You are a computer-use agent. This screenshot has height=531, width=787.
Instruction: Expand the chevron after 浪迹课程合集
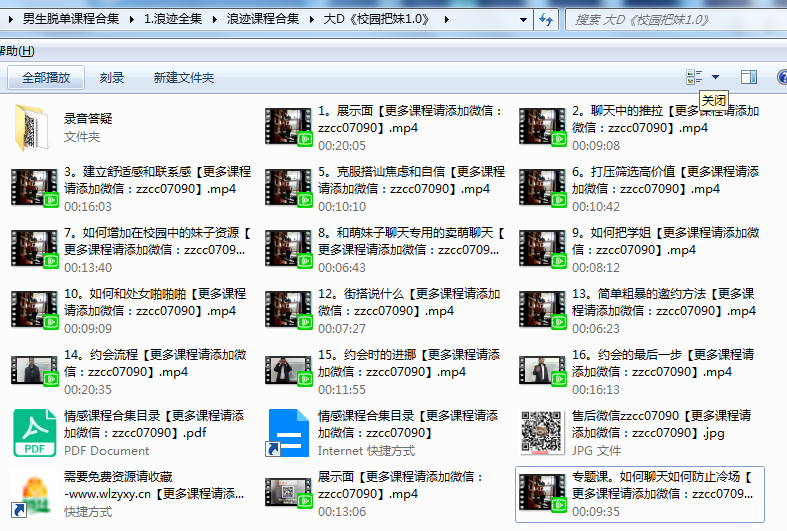pyautogui.click(x=311, y=20)
